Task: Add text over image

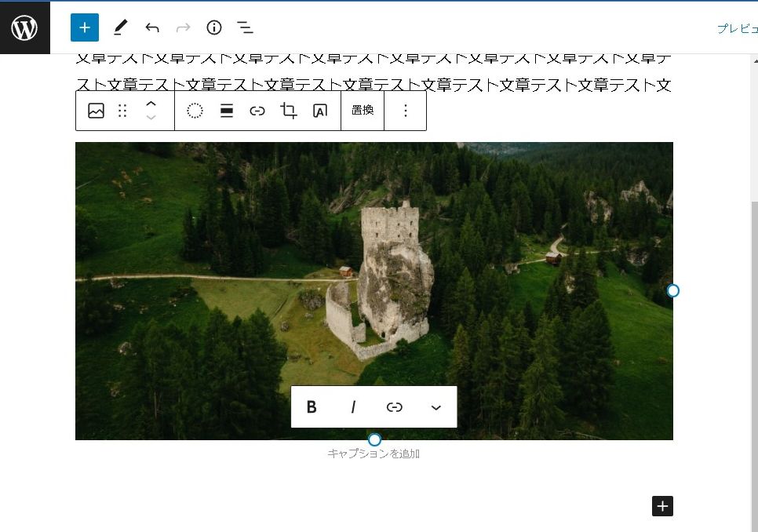Action: [320, 111]
